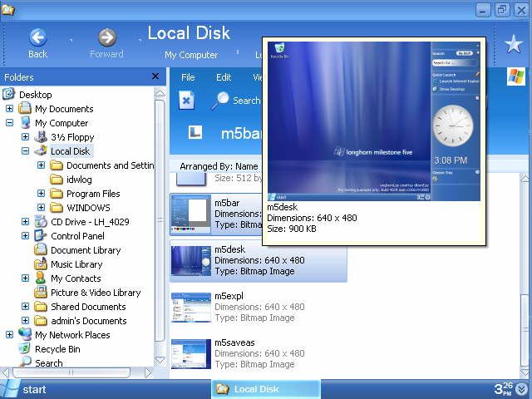Select the m5desk thumbnail image
This screenshot has width=532, height=399.
tap(191, 260)
